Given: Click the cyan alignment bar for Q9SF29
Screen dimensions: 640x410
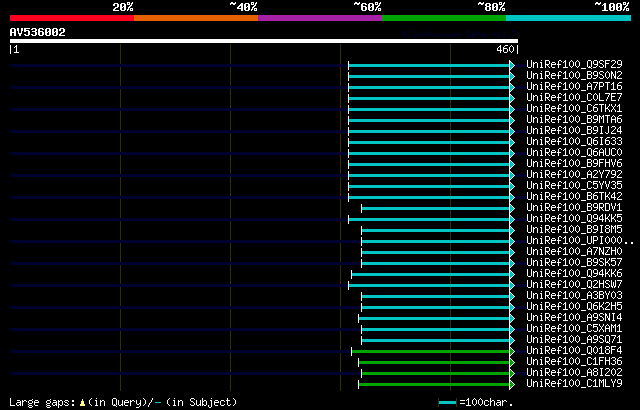Looking at the screenshot, I should (431, 65).
